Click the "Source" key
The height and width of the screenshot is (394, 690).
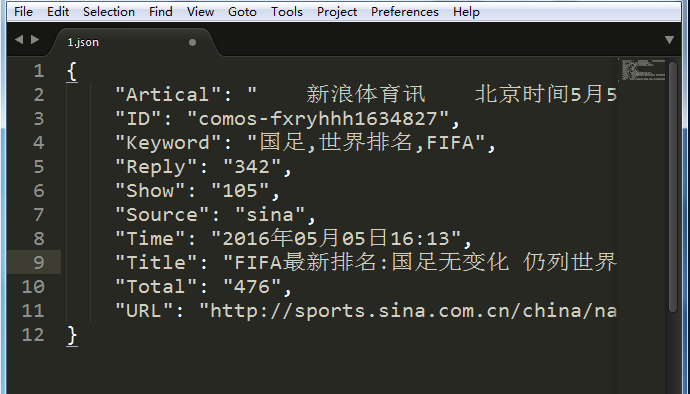(x=161, y=214)
